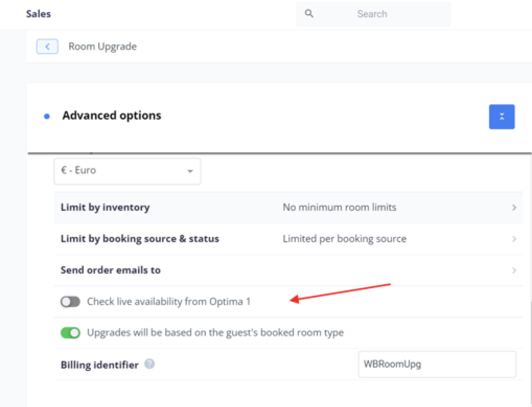Click the Limited per booking source value
Viewport: 532px width, 407px height.
pos(344,239)
